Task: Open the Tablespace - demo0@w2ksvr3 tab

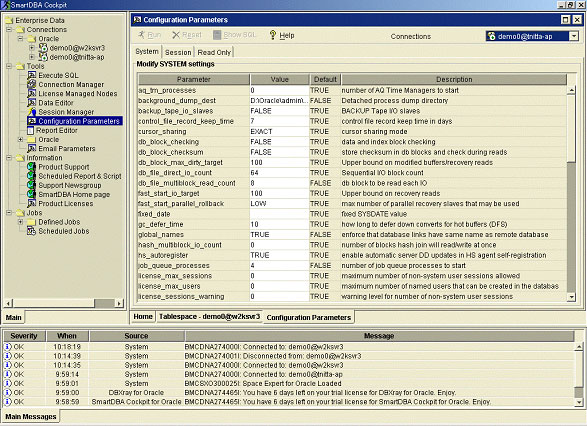Action: point(209,317)
